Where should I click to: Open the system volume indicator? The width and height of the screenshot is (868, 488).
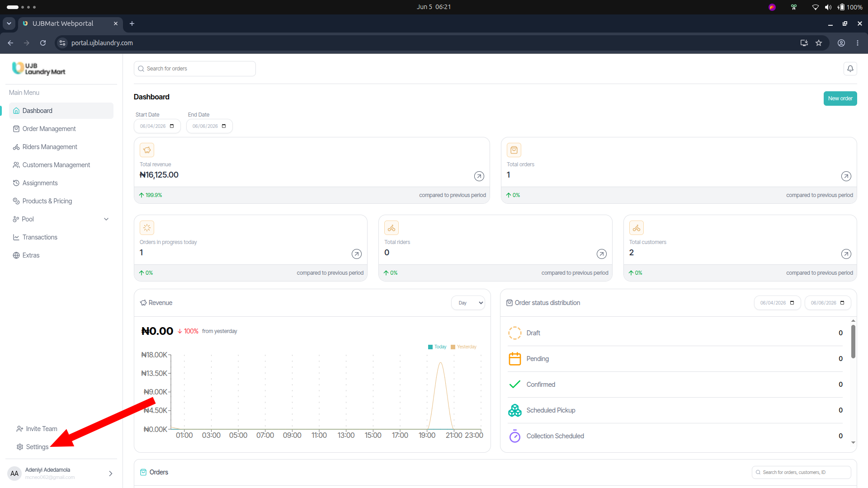[x=828, y=7]
